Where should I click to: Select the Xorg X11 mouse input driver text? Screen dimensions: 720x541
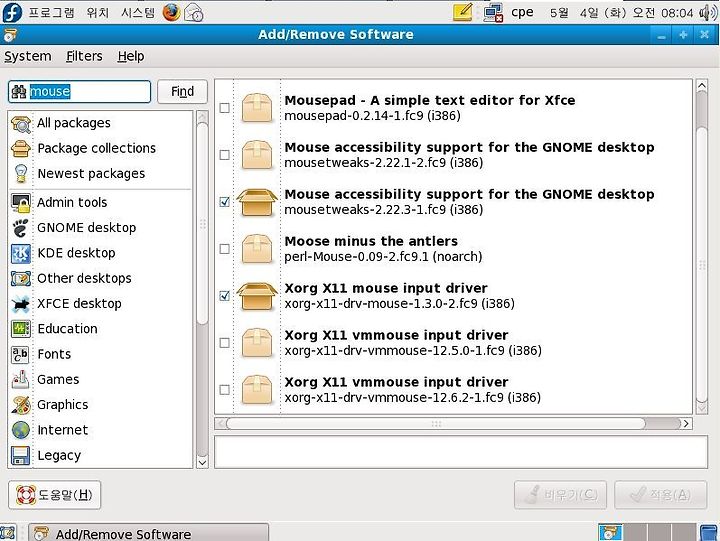point(386,288)
